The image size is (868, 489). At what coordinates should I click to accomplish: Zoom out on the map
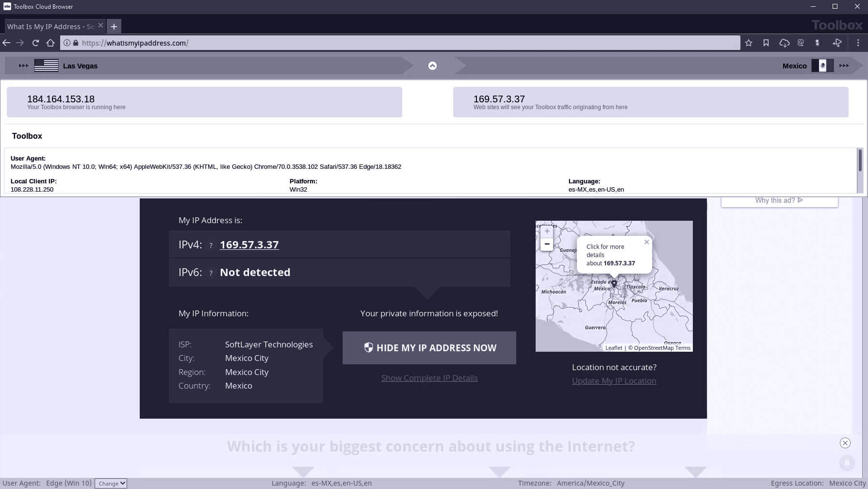pyautogui.click(x=547, y=244)
